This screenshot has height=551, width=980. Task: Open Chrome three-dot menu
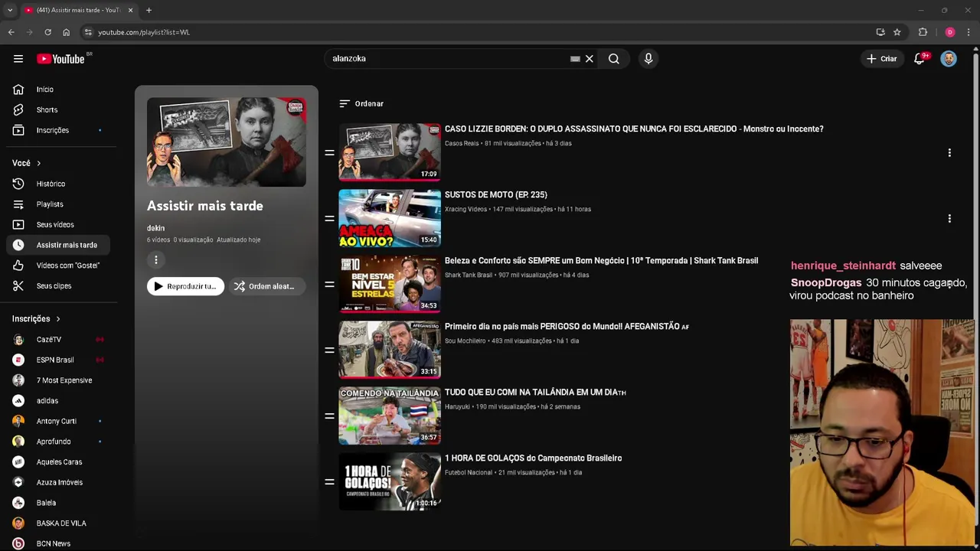[x=969, y=32]
